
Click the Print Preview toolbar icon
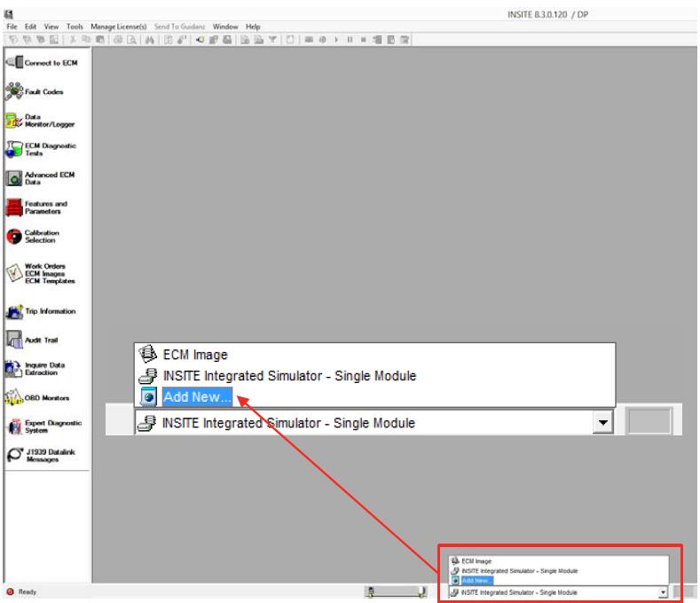tap(131, 40)
